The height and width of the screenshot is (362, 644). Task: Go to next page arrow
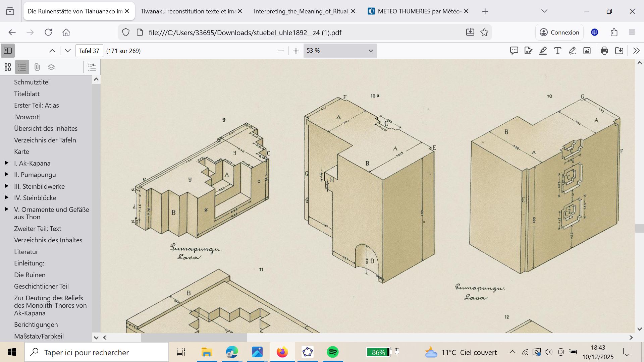coord(68,51)
